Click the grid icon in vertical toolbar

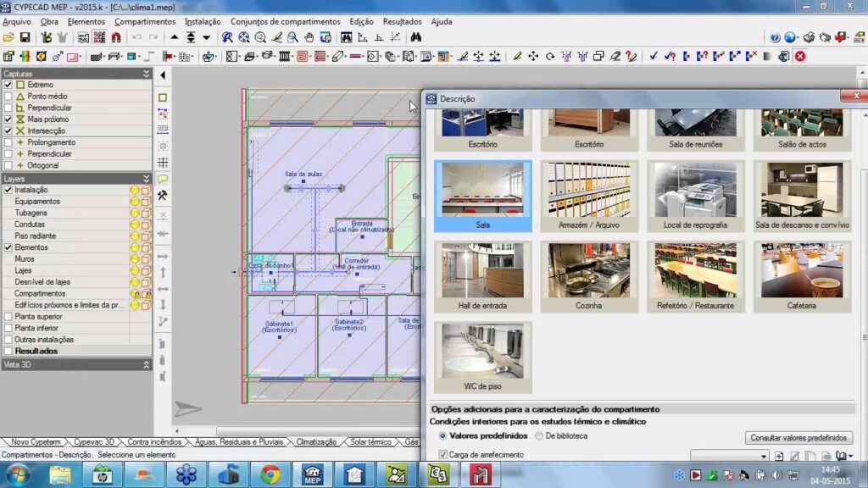163,163
